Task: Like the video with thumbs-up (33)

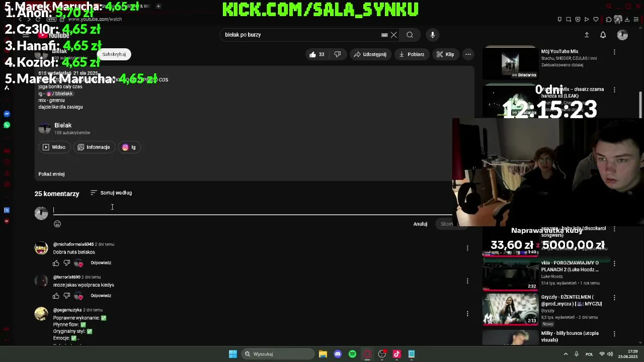Action: (317, 54)
